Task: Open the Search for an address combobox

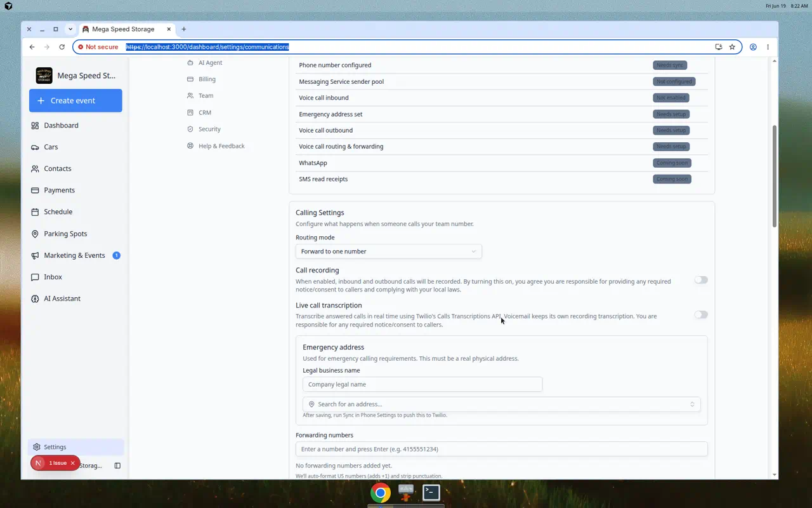Action: tap(502, 404)
